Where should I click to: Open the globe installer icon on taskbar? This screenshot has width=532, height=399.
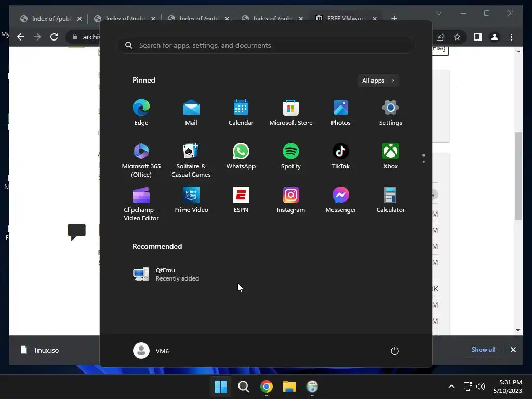coord(312,387)
